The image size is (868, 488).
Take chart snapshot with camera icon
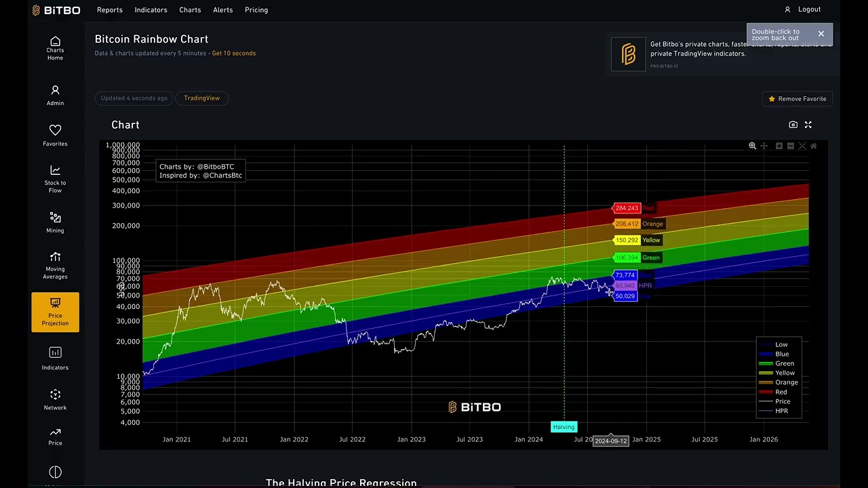793,125
